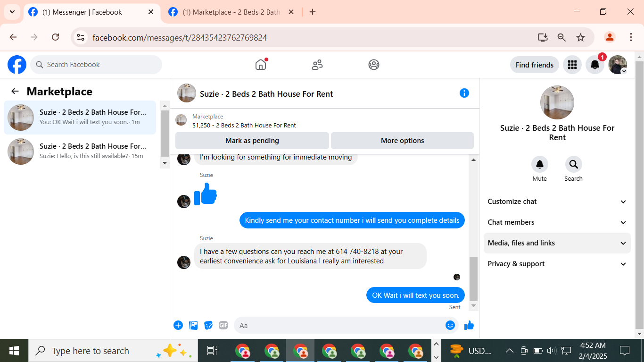Click the 'Kindly send me your contact number' message
Screen dimensions: 644x362
[352, 220]
